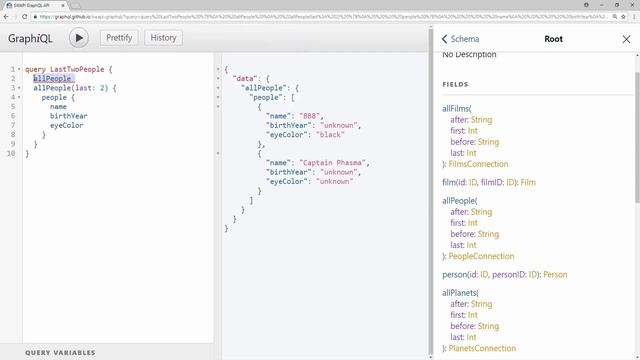Fold the "allPeople" object in results

pyautogui.click(x=218, y=88)
